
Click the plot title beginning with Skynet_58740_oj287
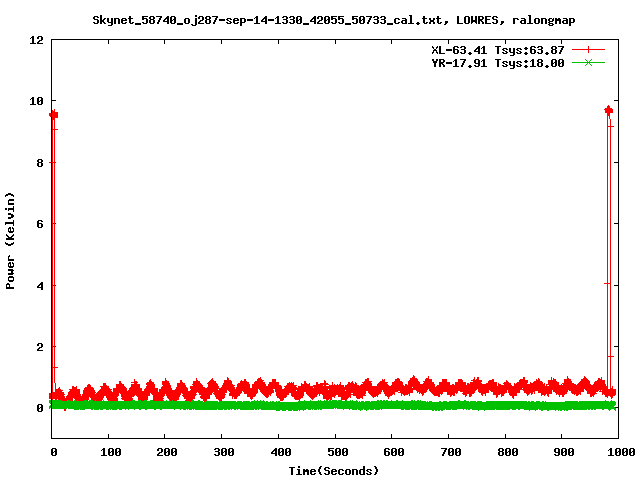tap(333, 20)
